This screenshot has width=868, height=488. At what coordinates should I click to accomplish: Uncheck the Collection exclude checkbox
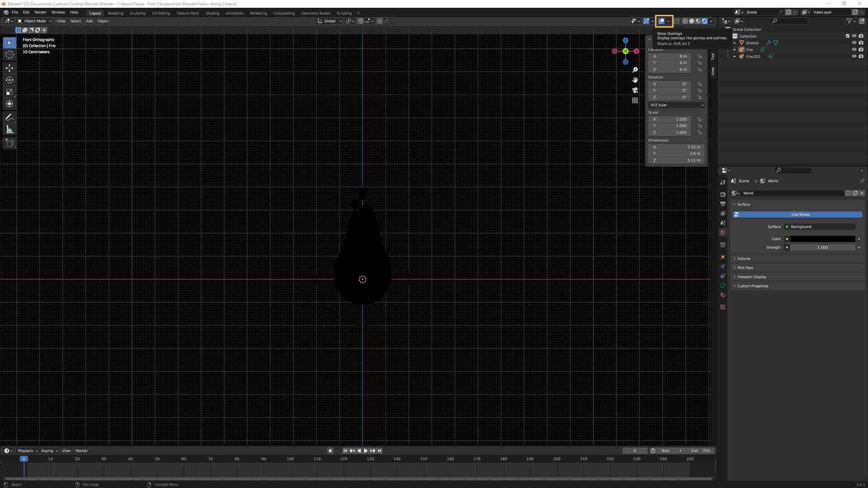click(848, 36)
